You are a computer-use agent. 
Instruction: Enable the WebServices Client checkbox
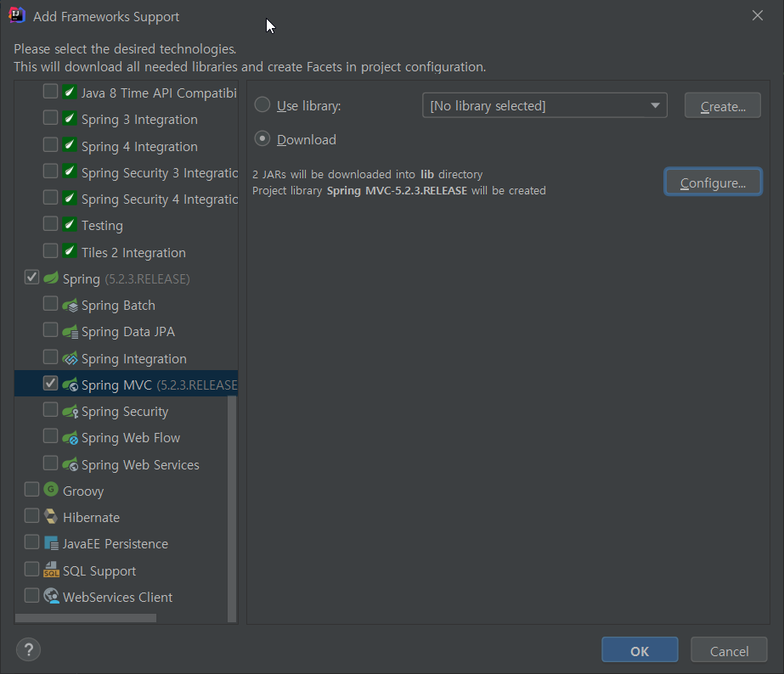pyautogui.click(x=32, y=596)
